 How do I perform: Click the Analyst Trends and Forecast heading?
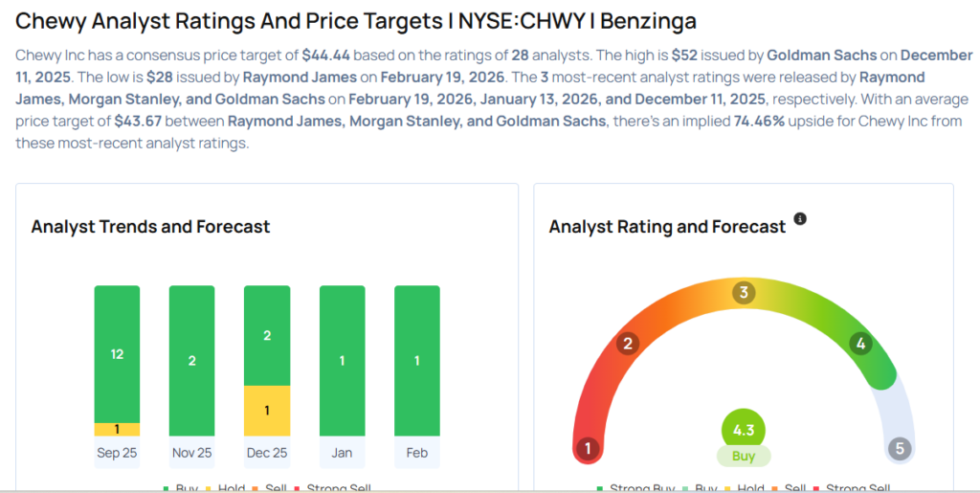pyautogui.click(x=150, y=227)
